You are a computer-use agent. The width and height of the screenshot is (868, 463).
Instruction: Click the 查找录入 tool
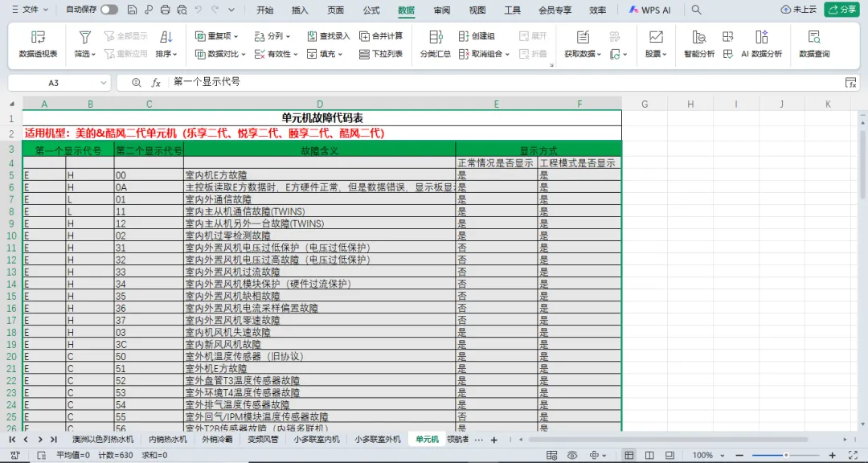(328, 36)
